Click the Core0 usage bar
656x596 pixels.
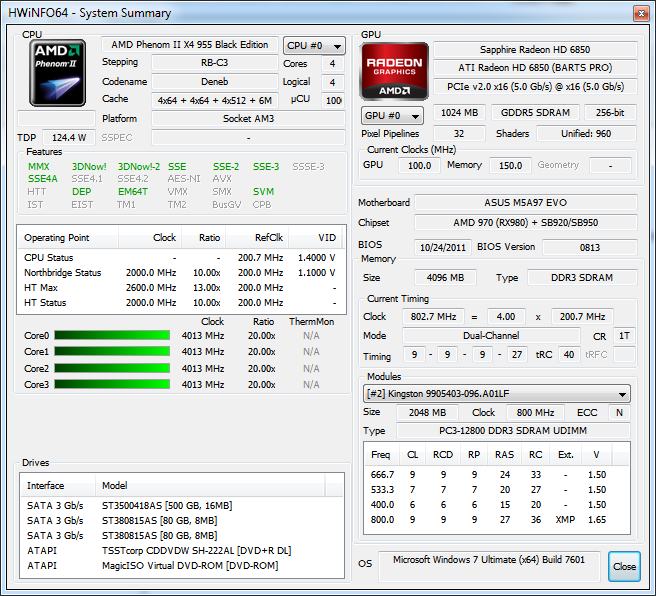[112, 335]
